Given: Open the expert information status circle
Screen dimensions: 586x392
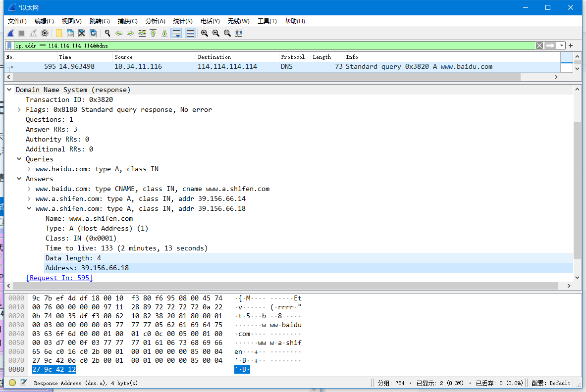Looking at the screenshot, I should click(12, 383).
